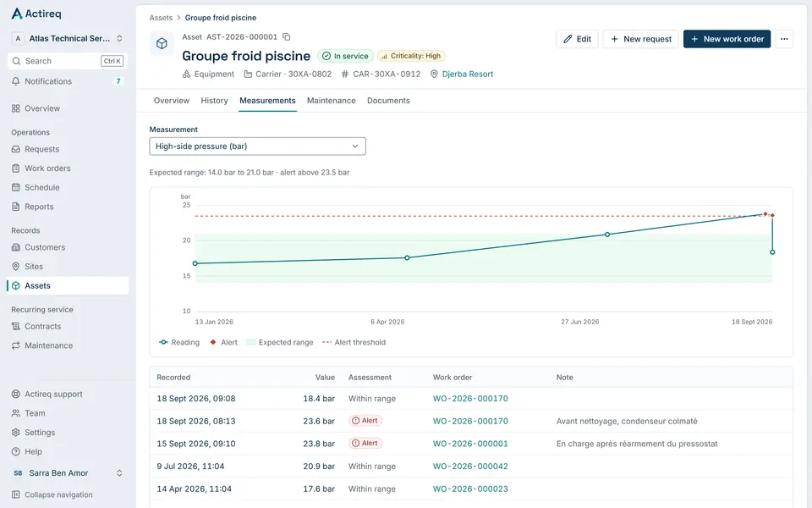This screenshot has width=812, height=508.
Task: Expand the Atlas Technical Services workspace switcher
Action: [x=68, y=38]
